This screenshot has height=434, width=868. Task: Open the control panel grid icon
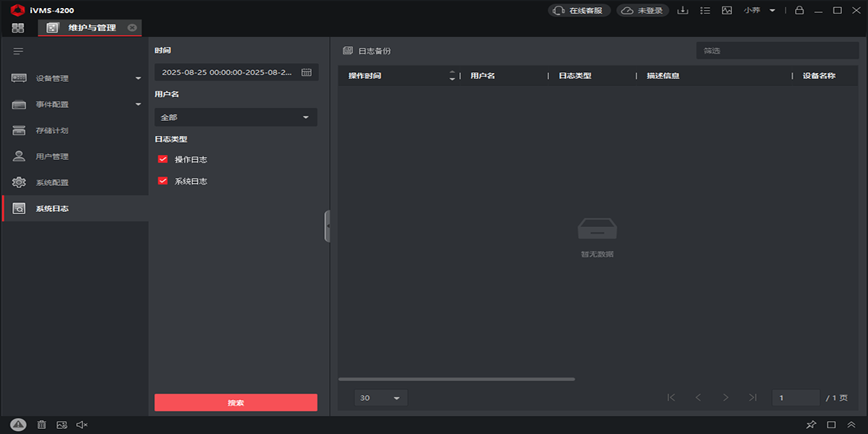[x=18, y=27]
